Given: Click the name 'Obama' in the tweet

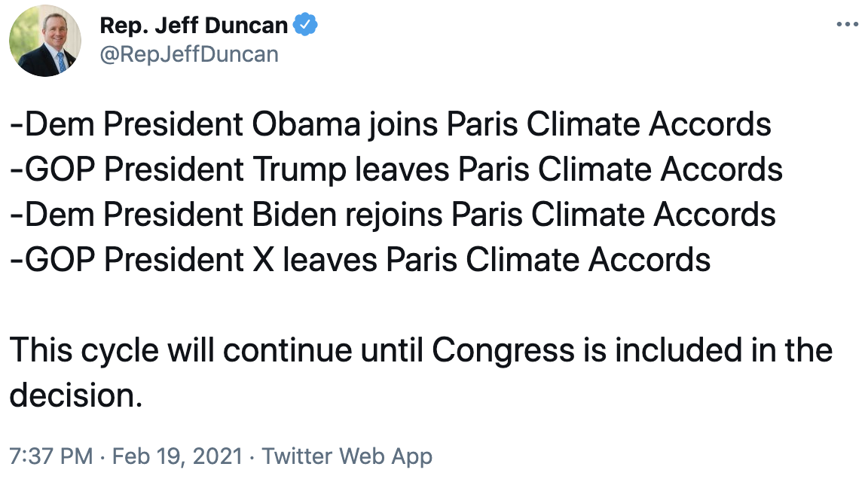Looking at the screenshot, I should coord(306,124).
